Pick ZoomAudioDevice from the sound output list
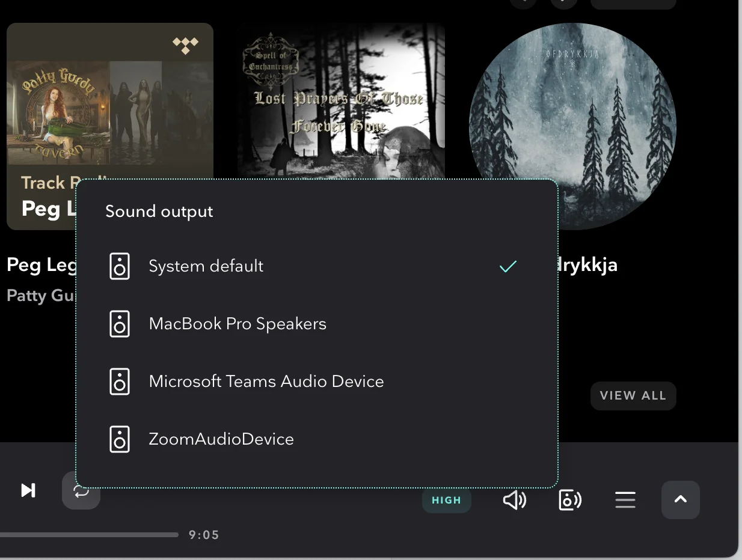742x560 pixels. pyautogui.click(x=221, y=439)
